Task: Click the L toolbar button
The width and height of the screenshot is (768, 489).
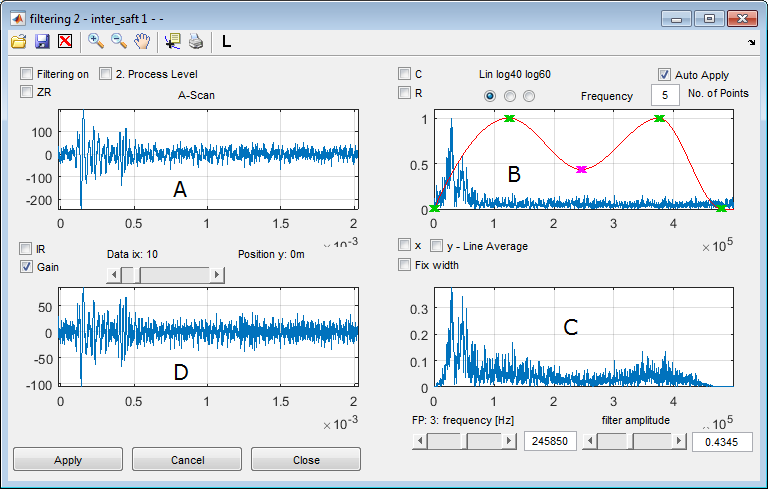Action: tap(226, 41)
